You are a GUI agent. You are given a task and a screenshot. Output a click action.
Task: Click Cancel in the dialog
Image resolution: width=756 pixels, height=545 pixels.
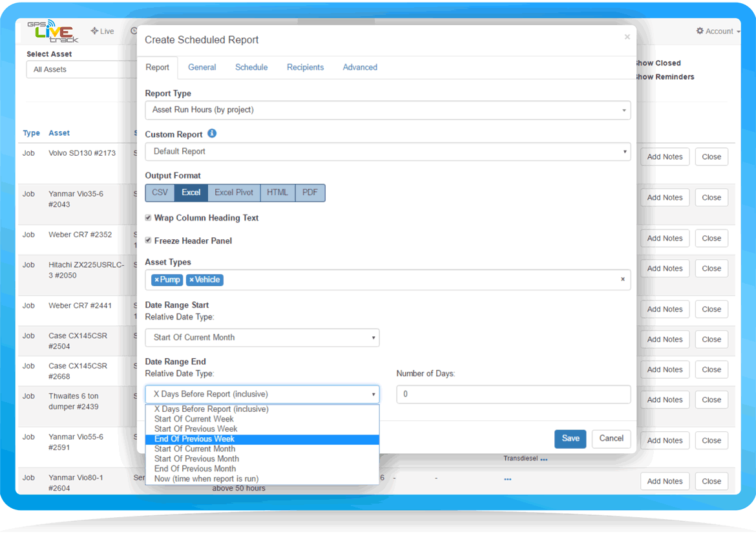pyautogui.click(x=611, y=438)
